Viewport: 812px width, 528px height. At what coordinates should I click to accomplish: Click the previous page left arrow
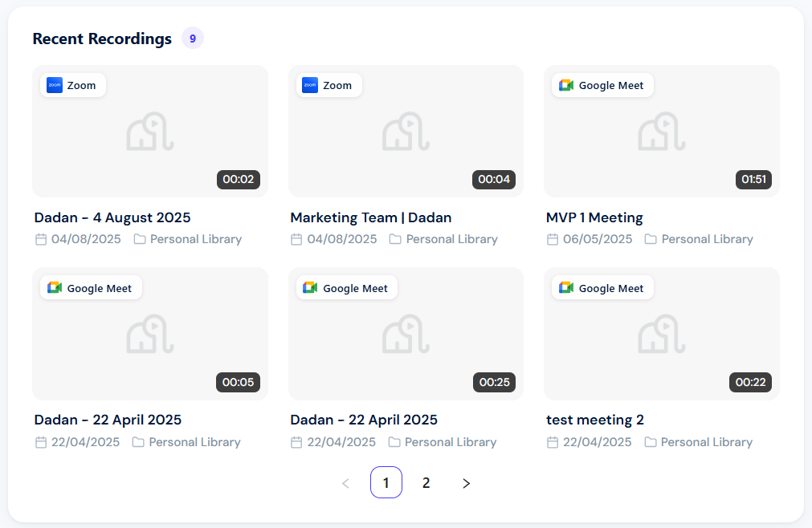(345, 483)
